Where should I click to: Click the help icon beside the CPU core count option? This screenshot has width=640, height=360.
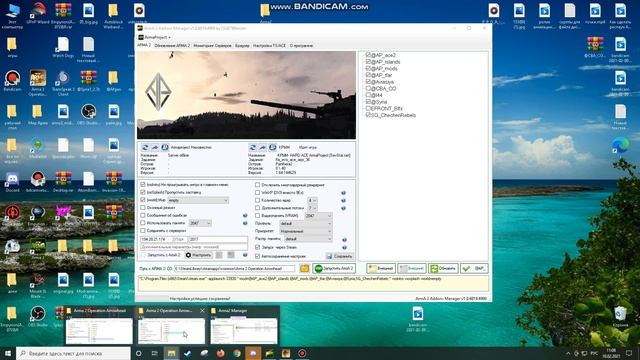[343, 200]
